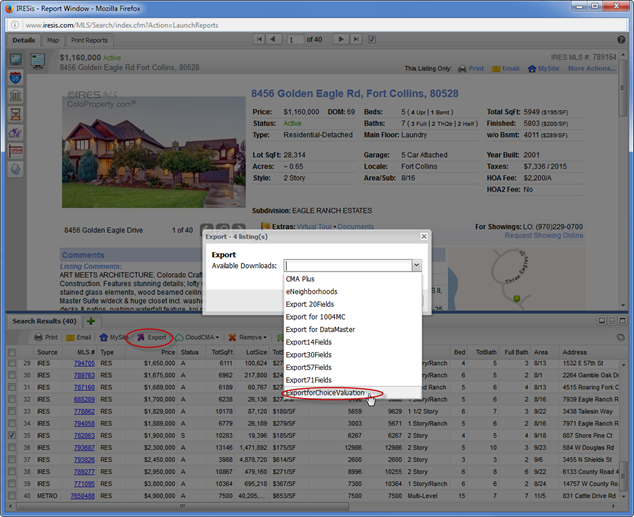This screenshot has height=517, width=634.
Task: Open the Print Reports tab
Action: (x=89, y=40)
